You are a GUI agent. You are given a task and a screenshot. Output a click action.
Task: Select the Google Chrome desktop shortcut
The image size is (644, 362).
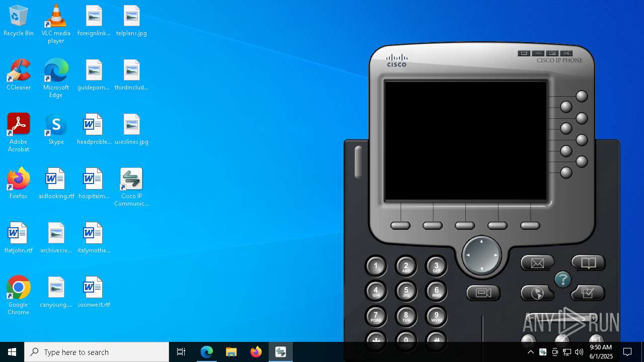[x=19, y=296]
